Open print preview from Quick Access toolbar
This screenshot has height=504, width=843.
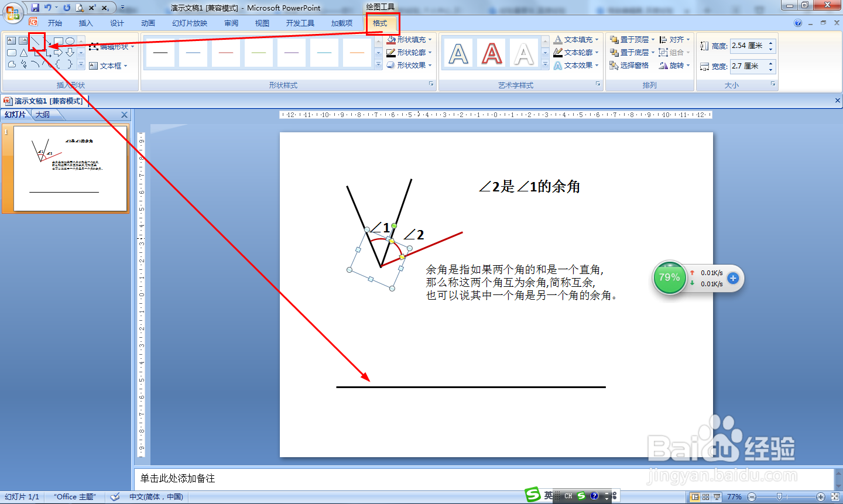coord(80,8)
